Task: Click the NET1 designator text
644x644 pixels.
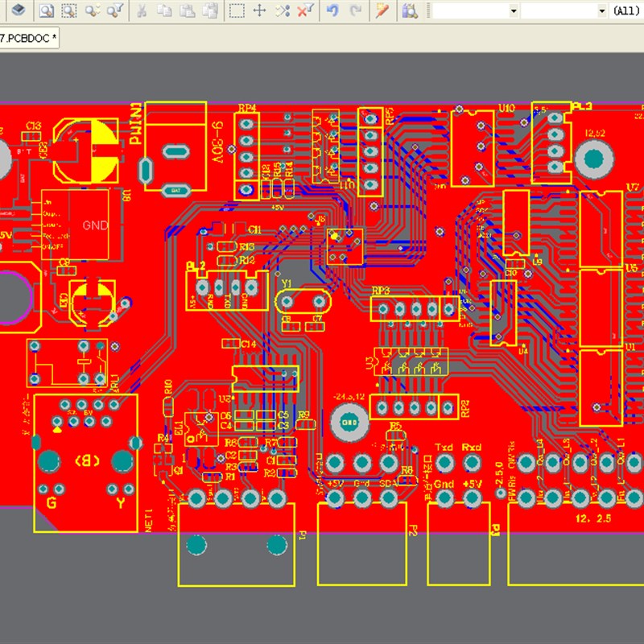Action: 149,521
